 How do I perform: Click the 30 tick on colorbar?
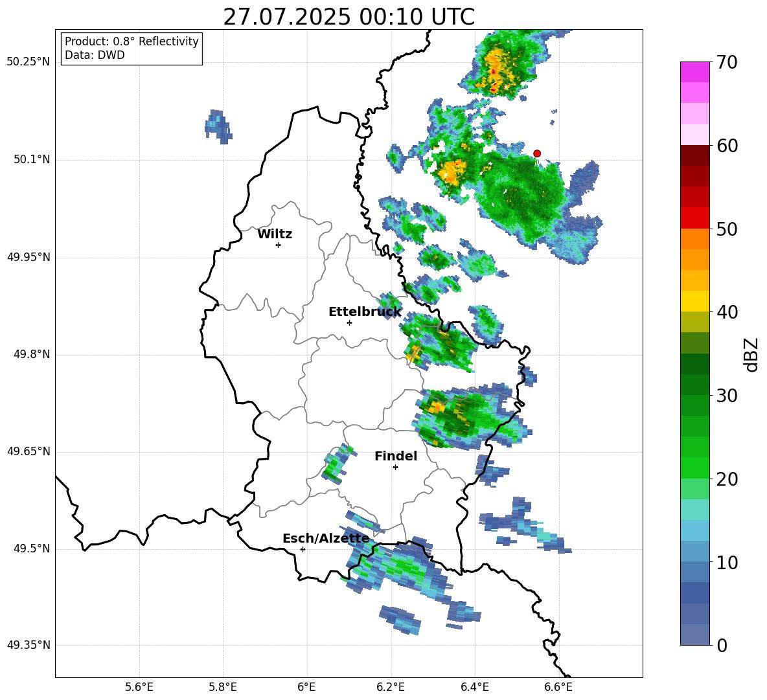coord(727,396)
